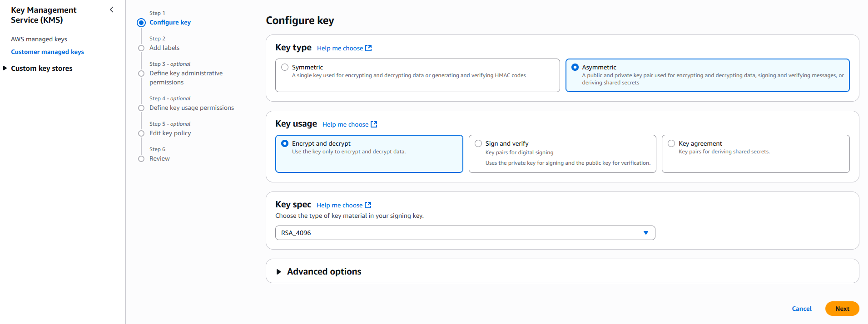Viewport: 868px width, 324px height.
Task: Select the Asymmetric key type option
Action: tap(575, 67)
